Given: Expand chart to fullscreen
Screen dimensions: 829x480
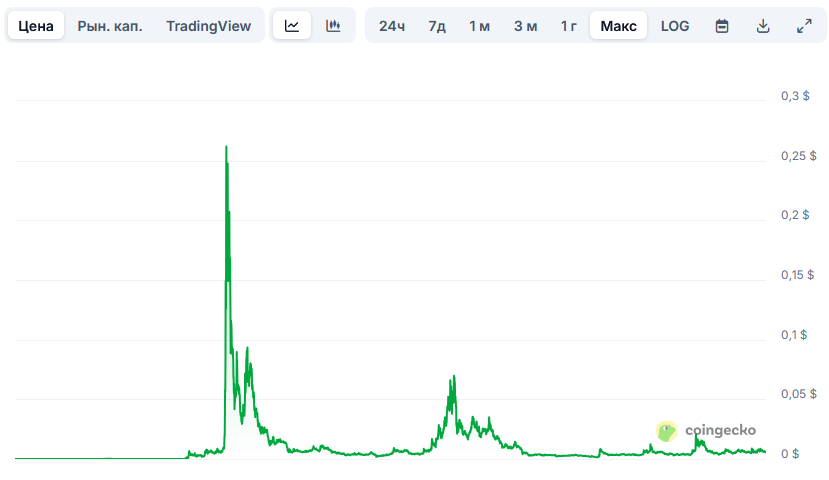Looking at the screenshot, I should (804, 25).
